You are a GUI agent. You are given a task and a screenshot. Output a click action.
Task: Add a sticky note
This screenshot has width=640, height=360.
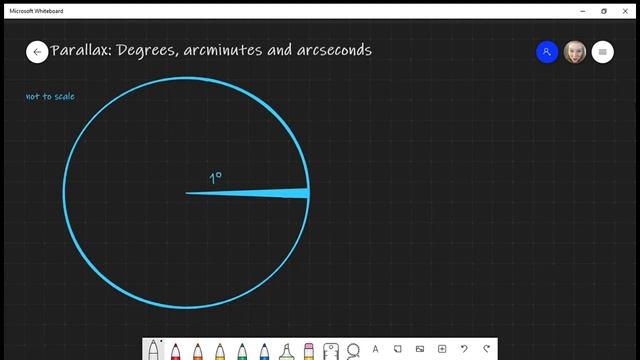tap(398, 349)
